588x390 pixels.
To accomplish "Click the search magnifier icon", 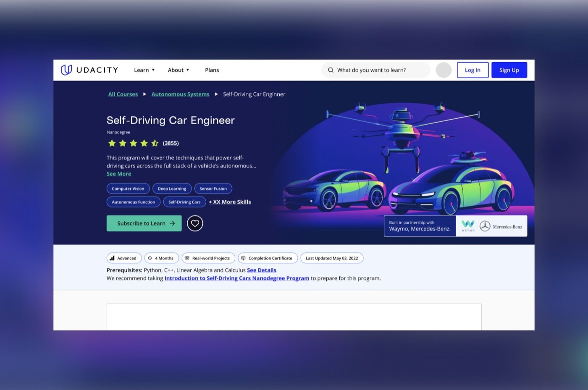I will (331, 70).
